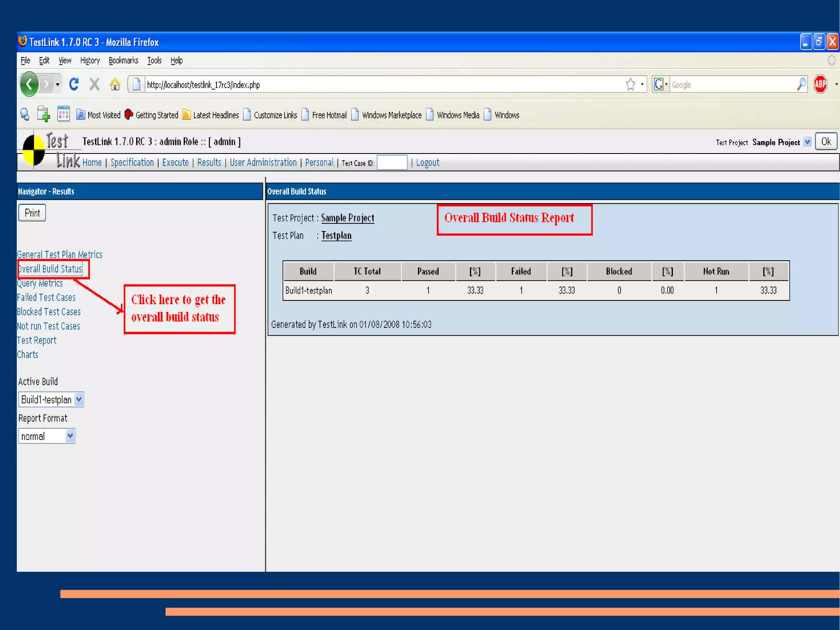
Task: Open the Help menu
Action: coord(176,60)
